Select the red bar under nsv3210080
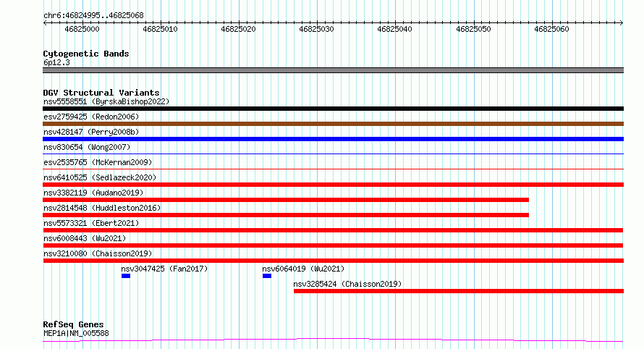This screenshot has width=644, height=349. click(333, 261)
